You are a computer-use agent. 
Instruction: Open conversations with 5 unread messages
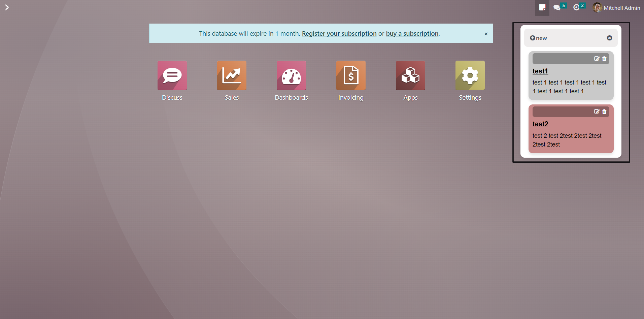tap(560, 7)
